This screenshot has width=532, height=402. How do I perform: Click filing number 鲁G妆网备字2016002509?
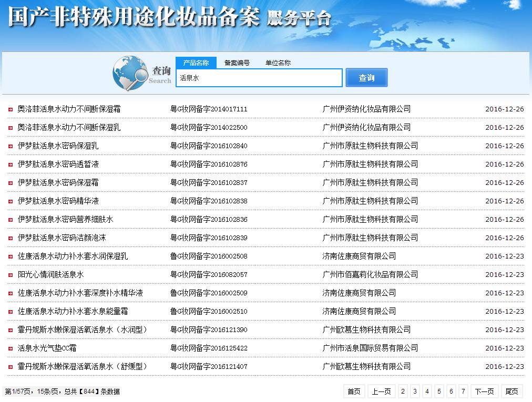(209, 293)
